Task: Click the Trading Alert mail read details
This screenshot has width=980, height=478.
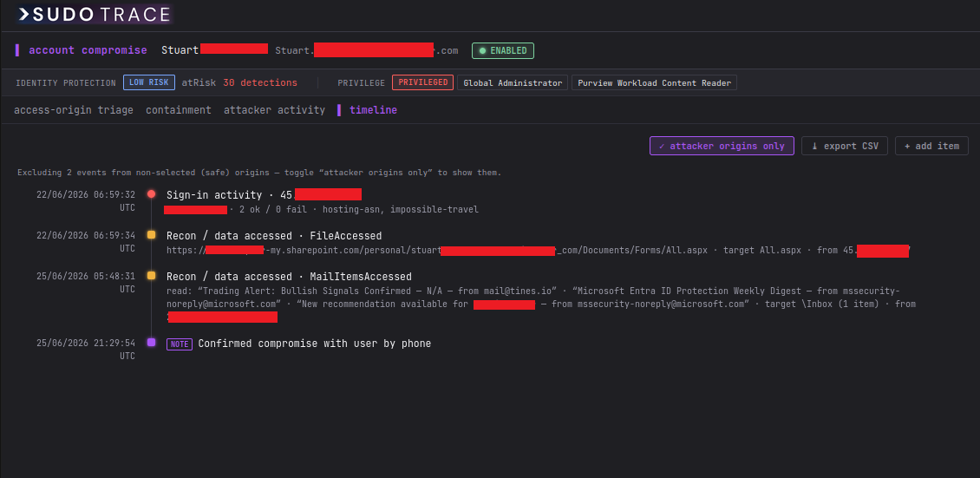Action: tap(541, 304)
